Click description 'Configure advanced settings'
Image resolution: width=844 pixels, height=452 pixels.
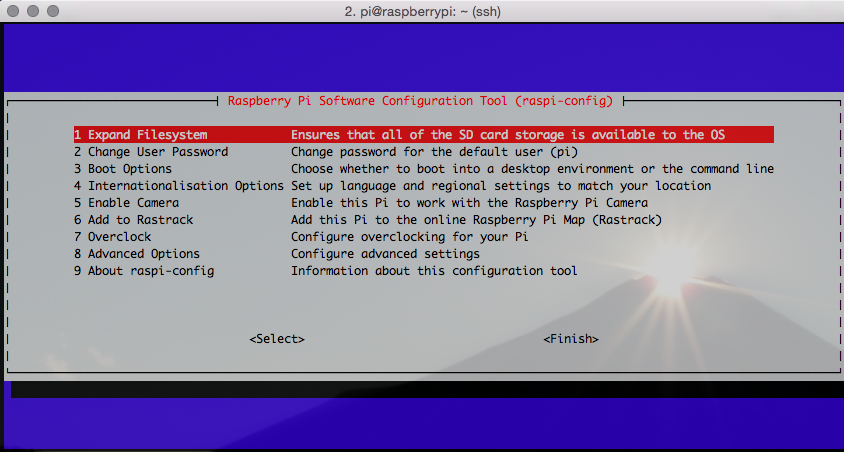pos(385,254)
